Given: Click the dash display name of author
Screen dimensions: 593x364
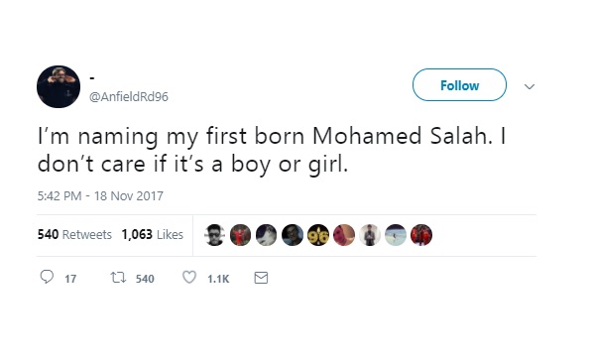Looking at the screenshot, I should (92, 78).
